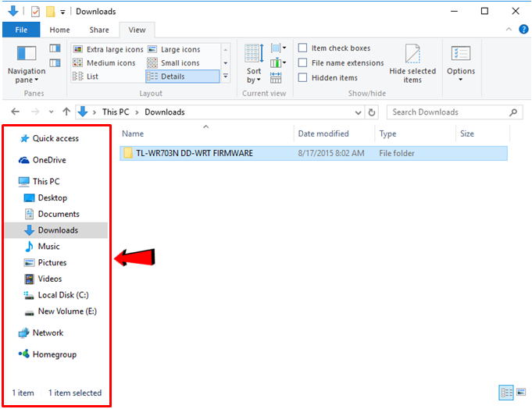Sort by Date modified column
The image size is (532, 409).
pos(334,133)
